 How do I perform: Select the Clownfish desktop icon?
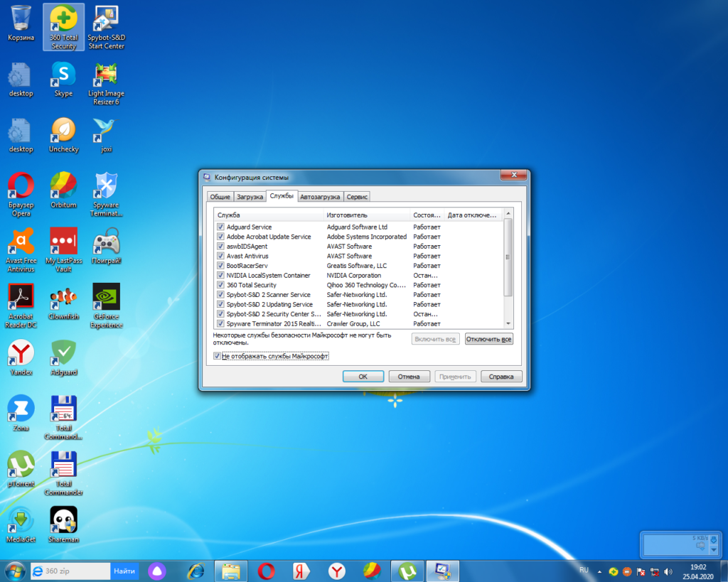pyautogui.click(x=63, y=302)
